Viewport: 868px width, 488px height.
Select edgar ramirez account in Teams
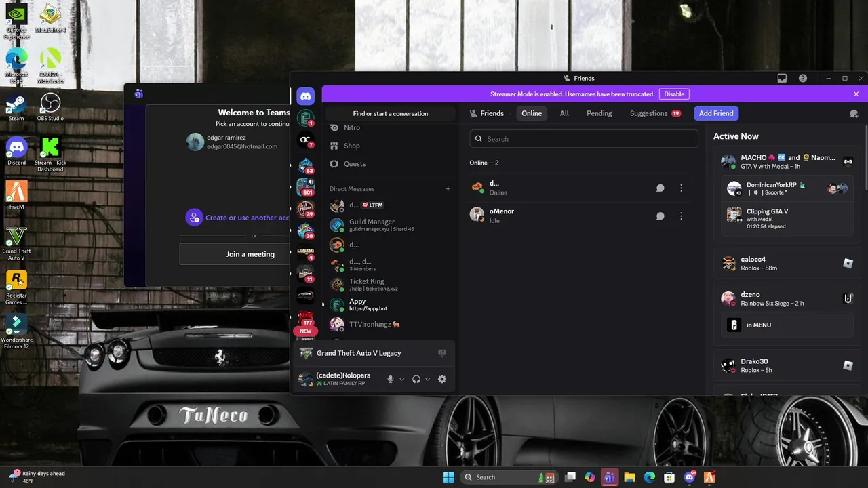[233, 142]
